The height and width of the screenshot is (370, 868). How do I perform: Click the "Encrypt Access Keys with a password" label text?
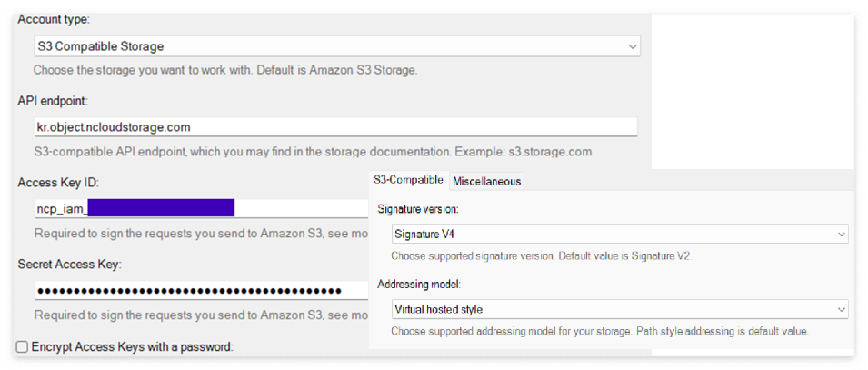click(133, 346)
